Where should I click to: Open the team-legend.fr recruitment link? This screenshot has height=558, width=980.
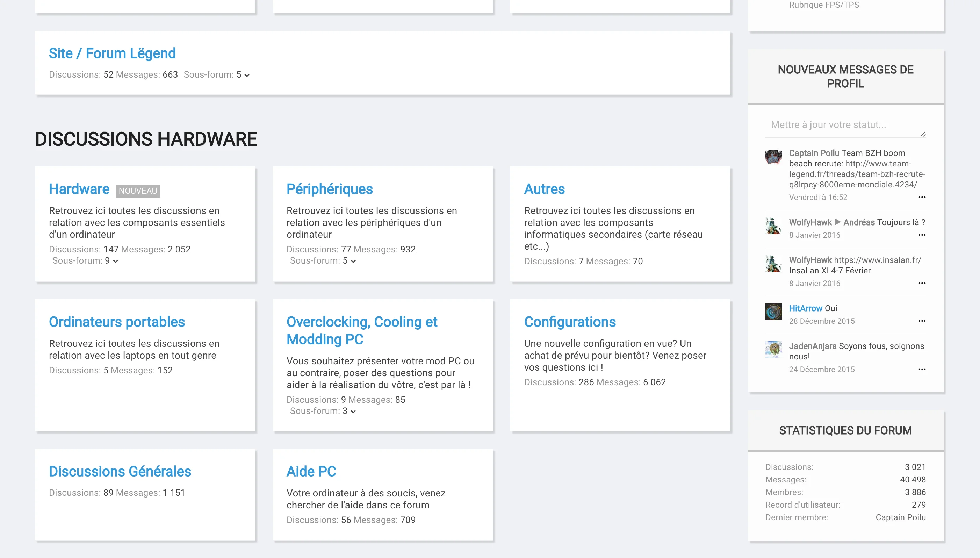coord(856,174)
